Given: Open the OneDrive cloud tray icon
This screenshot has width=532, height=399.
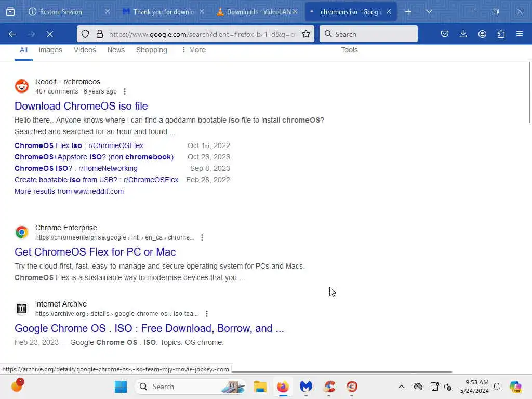Looking at the screenshot, I should coord(418,387).
